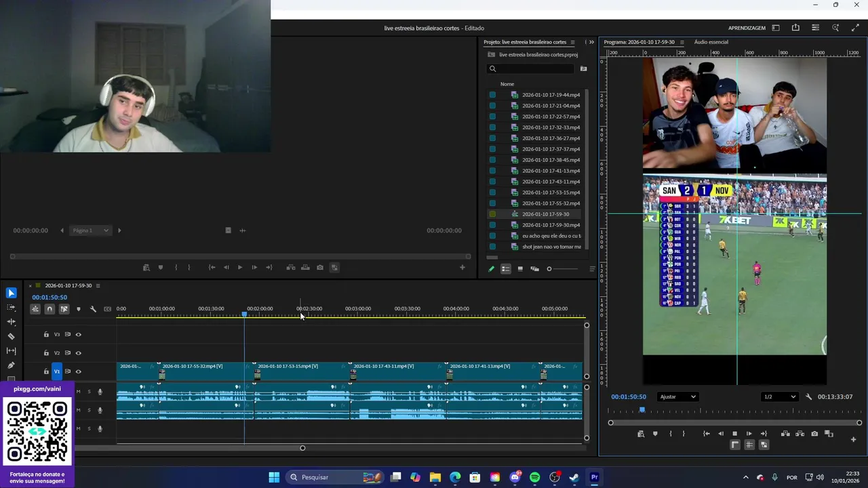Open Project panel hamburger menu
Screen dimensions: 868x488
point(572,42)
